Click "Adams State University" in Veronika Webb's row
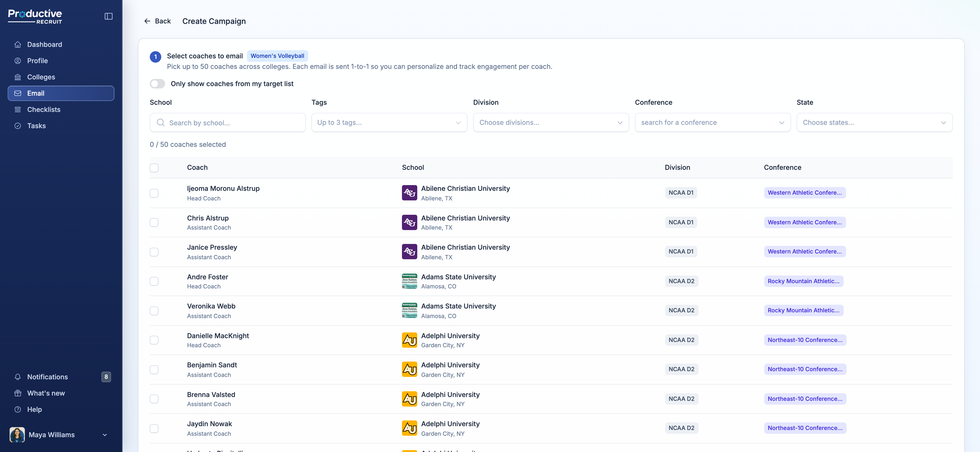 458,306
